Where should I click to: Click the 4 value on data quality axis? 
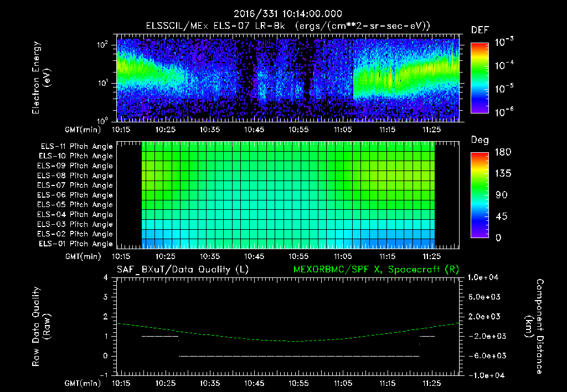[x=106, y=277]
